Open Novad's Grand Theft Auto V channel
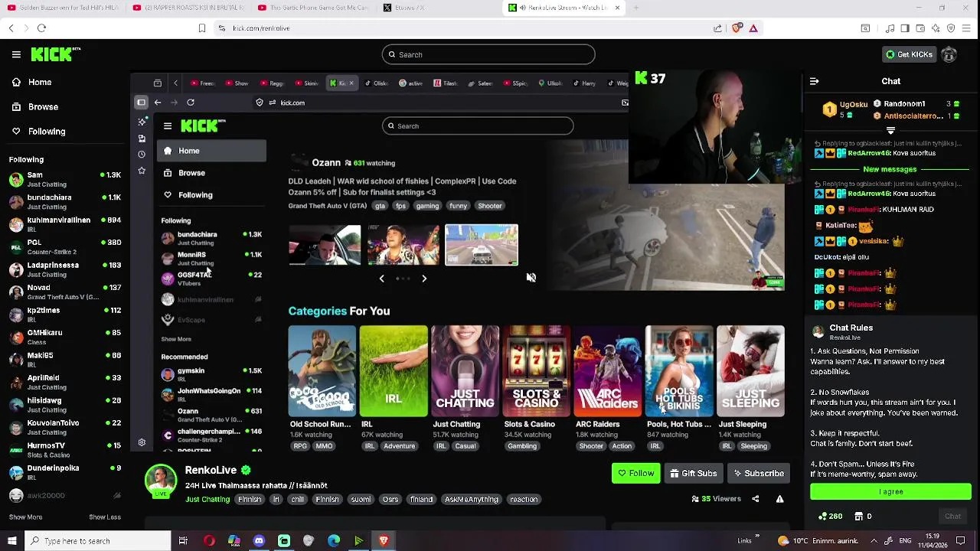This screenshot has height=551, width=980. pyautogui.click(x=65, y=292)
